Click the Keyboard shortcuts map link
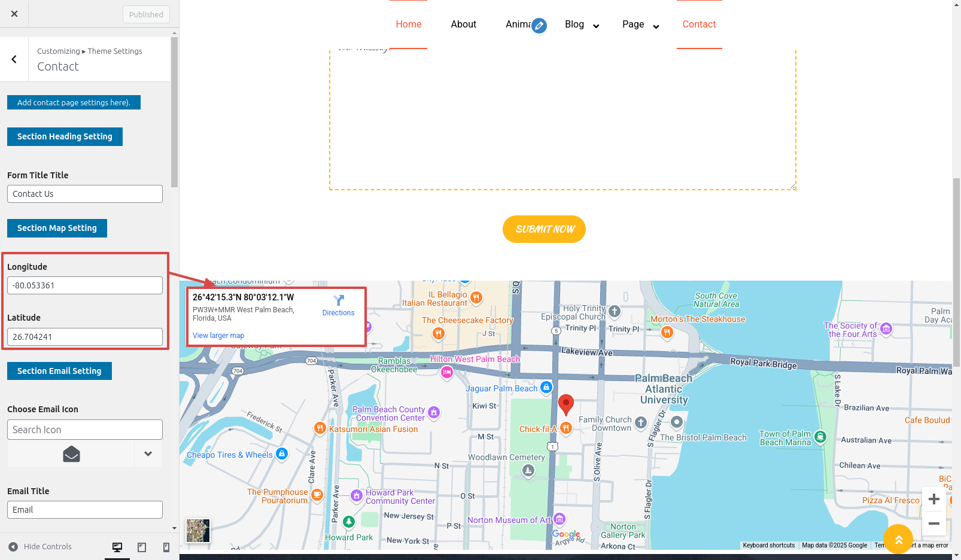 (x=769, y=545)
